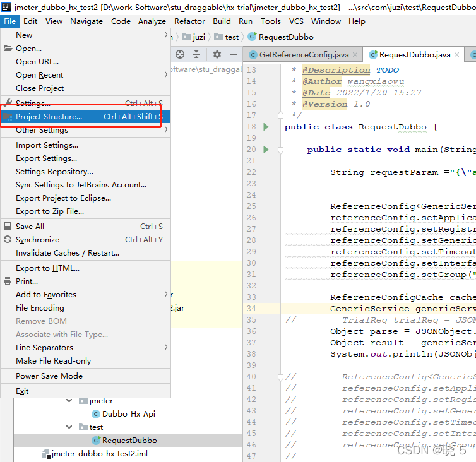Open the Refactor menu
The image size is (476, 462).
tap(190, 21)
